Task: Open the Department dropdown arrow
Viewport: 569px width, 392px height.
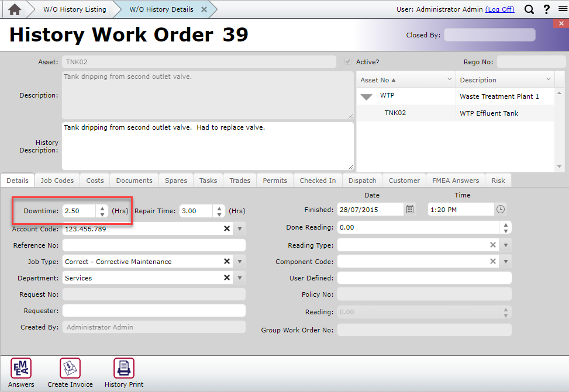Action: coord(240,278)
